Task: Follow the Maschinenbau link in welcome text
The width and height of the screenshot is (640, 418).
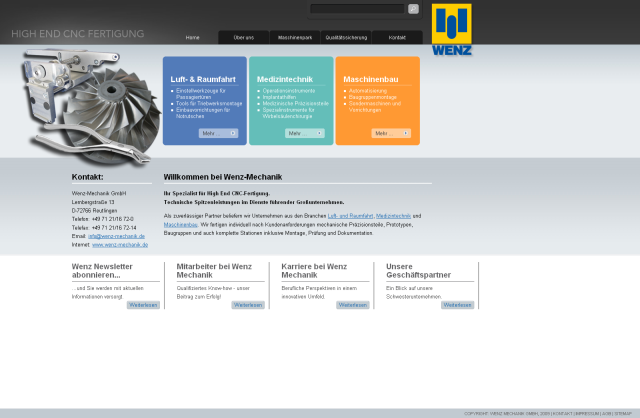Action: [180, 225]
